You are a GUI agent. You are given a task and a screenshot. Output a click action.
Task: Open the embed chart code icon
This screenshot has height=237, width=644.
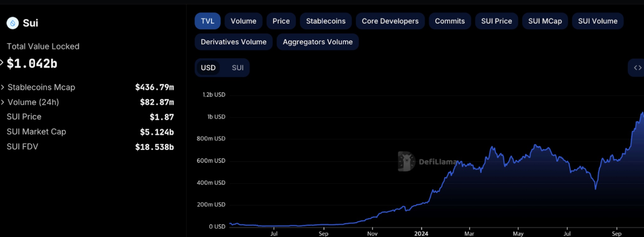click(637, 68)
